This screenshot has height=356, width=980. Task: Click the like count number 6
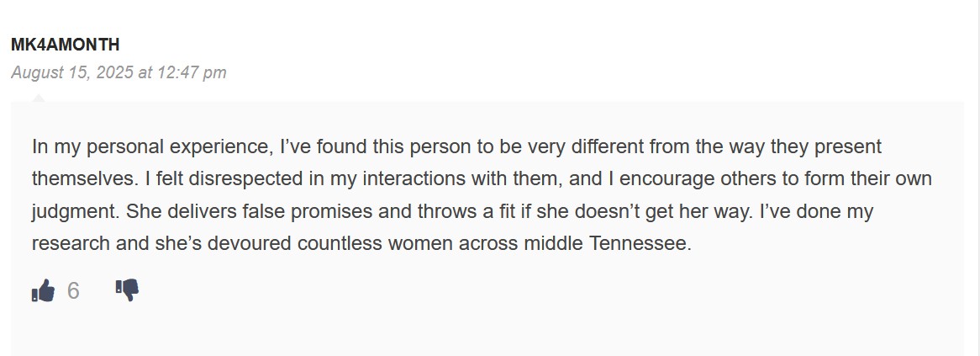click(x=73, y=291)
